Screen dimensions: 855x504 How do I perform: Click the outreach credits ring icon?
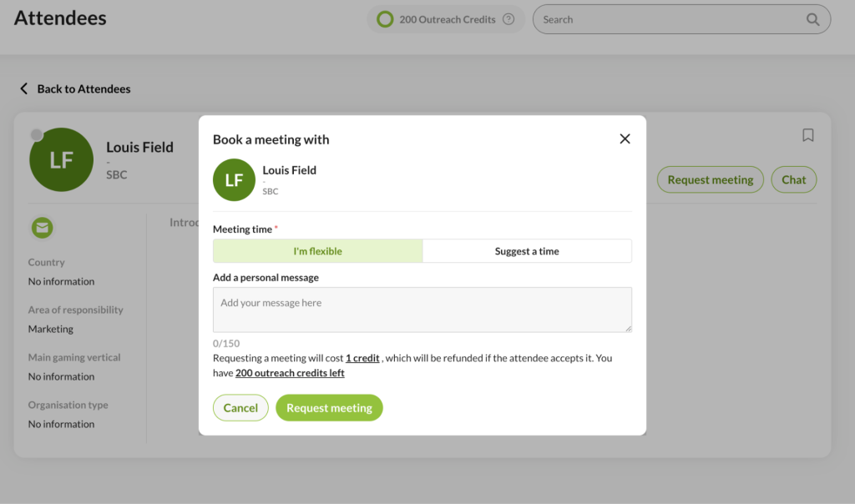pyautogui.click(x=385, y=20)
